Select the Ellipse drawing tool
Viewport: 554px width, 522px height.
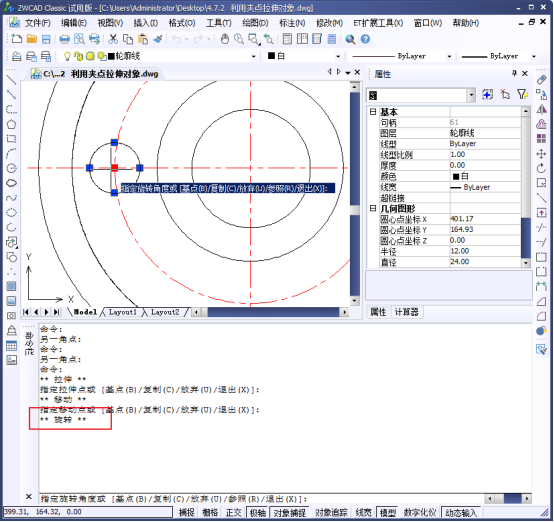click(12, 212)
